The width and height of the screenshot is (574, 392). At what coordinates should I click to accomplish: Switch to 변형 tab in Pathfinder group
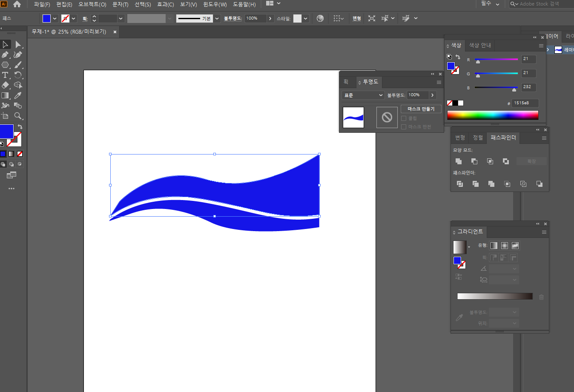[x=460, y=137]
